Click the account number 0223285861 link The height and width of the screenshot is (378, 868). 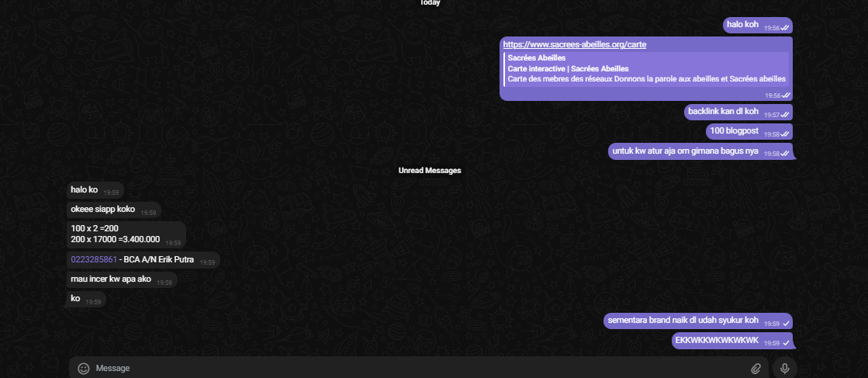[93, 260]
